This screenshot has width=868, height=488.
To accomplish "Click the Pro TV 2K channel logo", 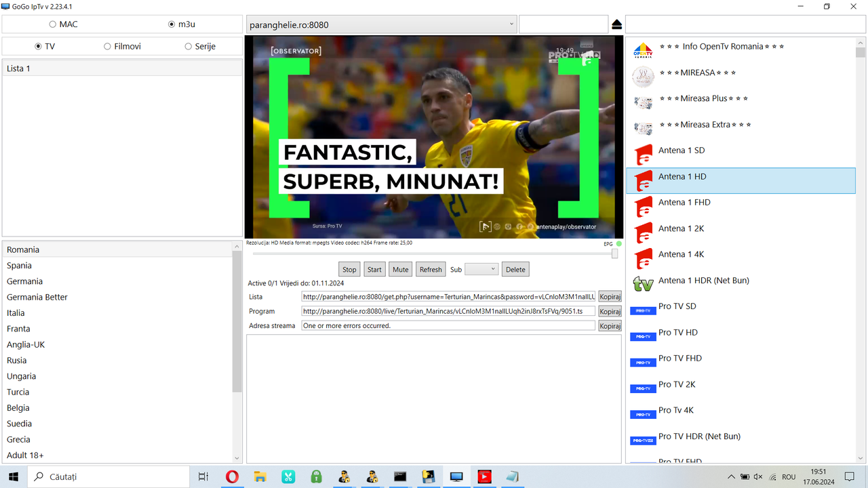I will click(643, 388).
